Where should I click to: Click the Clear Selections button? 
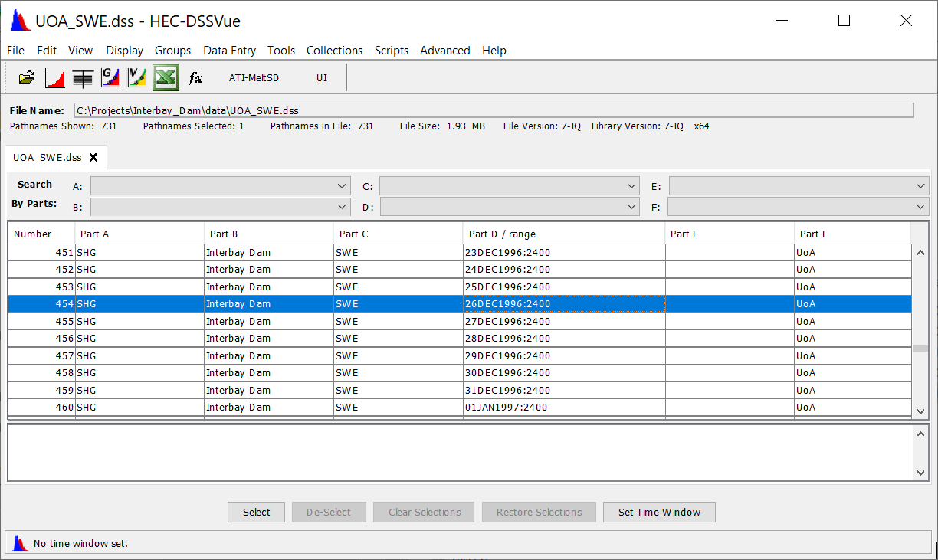tap(424, 513)
